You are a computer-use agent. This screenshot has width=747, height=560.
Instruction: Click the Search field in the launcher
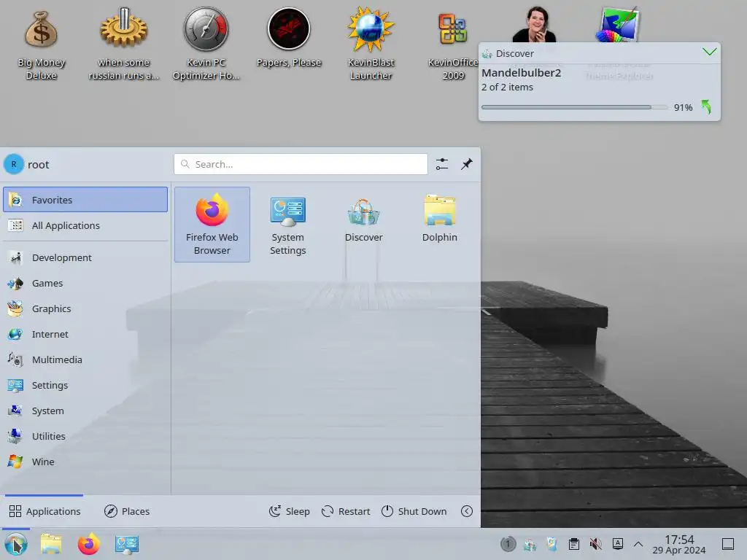coord(301,164)
